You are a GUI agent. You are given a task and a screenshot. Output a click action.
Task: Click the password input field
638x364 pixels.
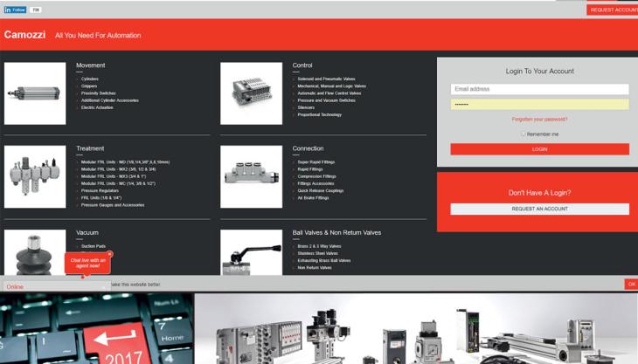[x=539, y=105]
